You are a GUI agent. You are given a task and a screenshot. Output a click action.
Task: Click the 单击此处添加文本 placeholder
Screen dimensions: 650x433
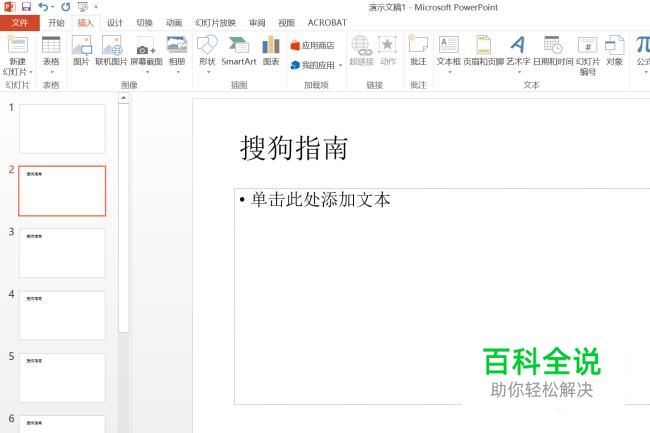click(320, 200)
